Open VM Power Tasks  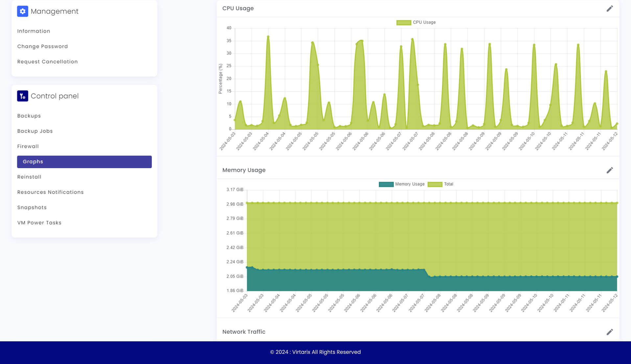coord(39,223)
